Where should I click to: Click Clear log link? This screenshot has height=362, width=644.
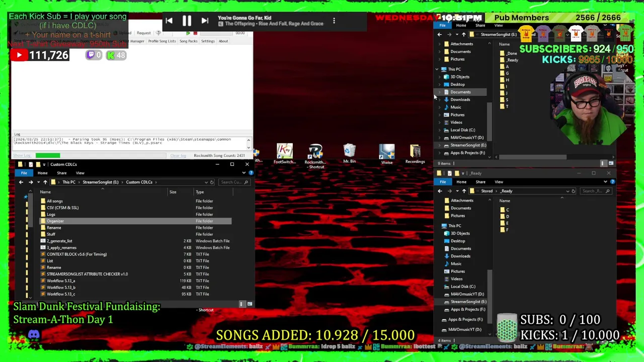(178, 156)
